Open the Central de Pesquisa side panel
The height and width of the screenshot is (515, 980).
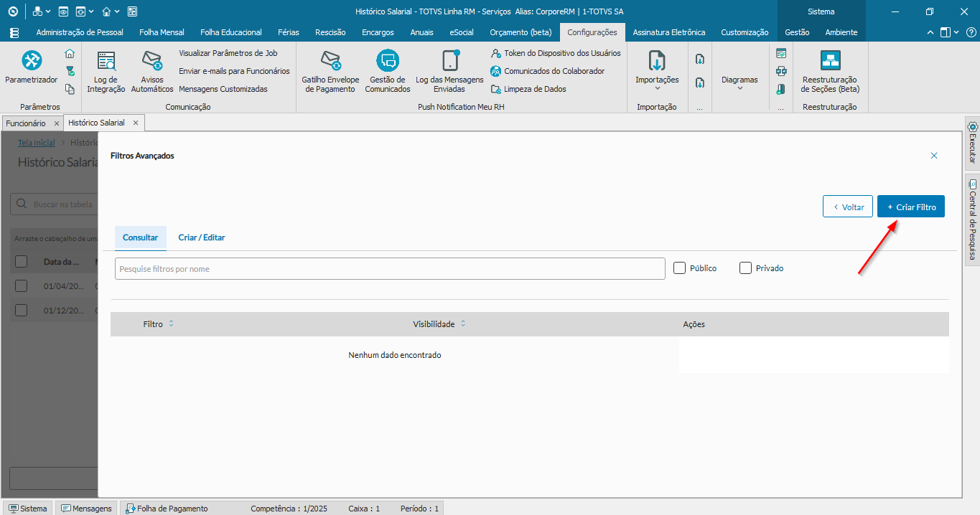973,219
